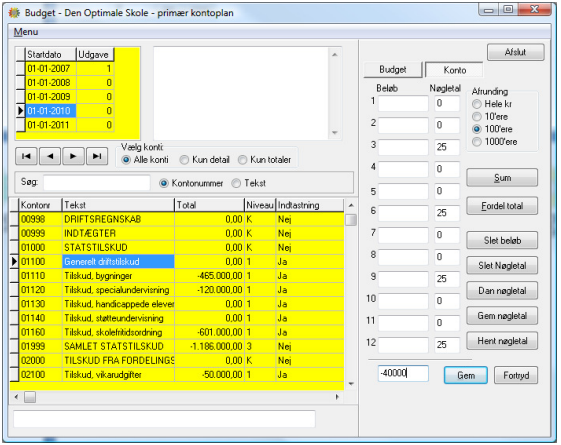Screen dimensions: 561x445
Task: Click Nøgletal field for month 3
Action: 447,147
